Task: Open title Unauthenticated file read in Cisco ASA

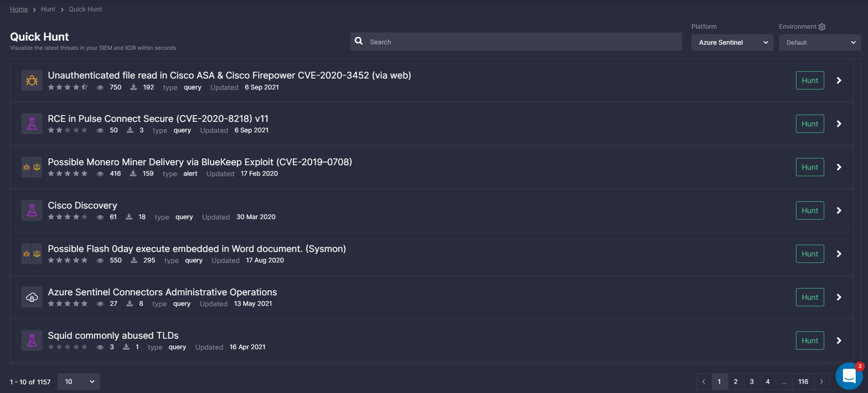Action: pyautogui.click(x=229, y=75)
